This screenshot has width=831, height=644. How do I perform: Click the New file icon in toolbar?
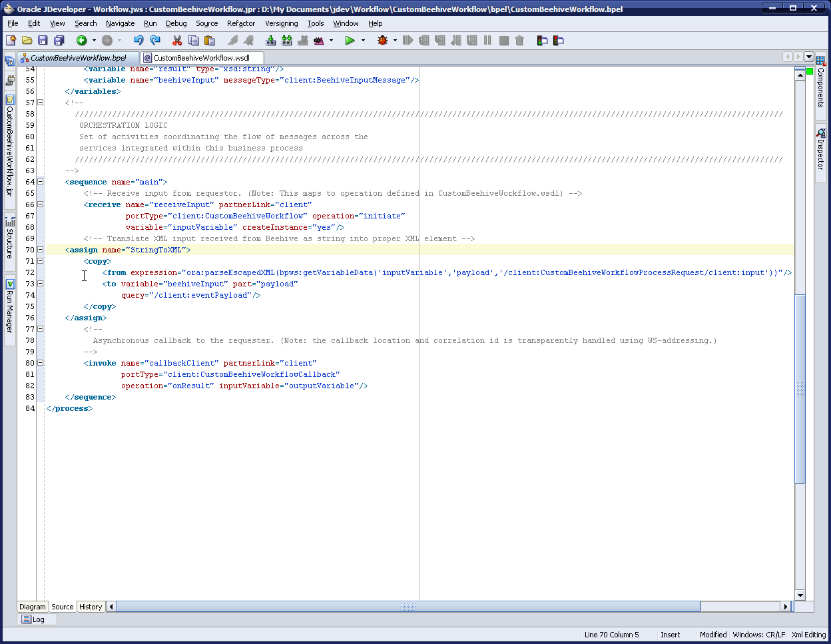point(11,40)
